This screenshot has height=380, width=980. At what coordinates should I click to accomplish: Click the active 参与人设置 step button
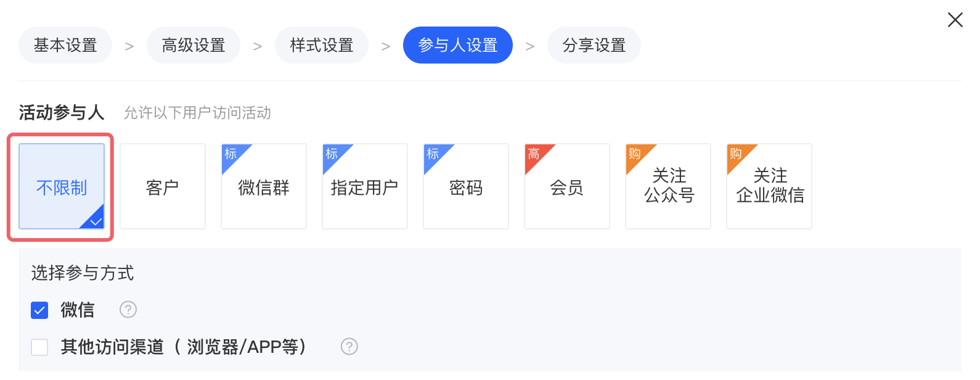click(458, 45)
